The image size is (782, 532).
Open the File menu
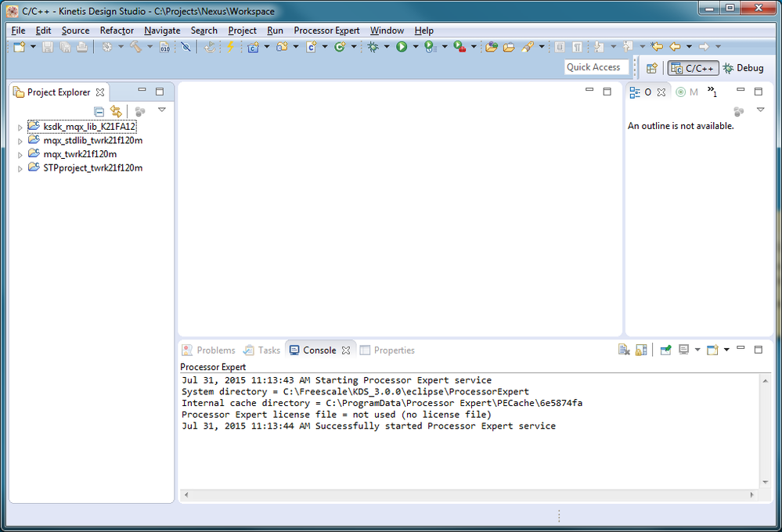(x=18, y=31)
